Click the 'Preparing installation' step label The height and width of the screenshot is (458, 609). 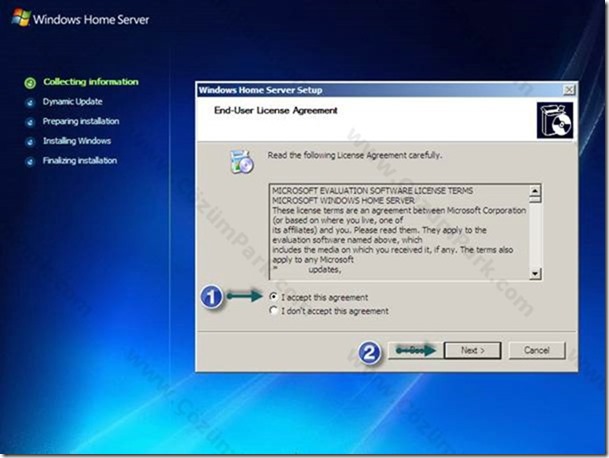click(81, 122)
